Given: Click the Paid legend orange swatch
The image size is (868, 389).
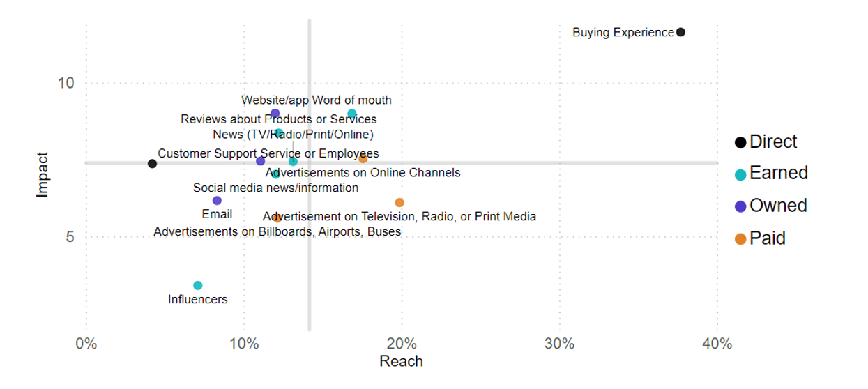Looking at the screenshot, I should click(x=740, y=239).
